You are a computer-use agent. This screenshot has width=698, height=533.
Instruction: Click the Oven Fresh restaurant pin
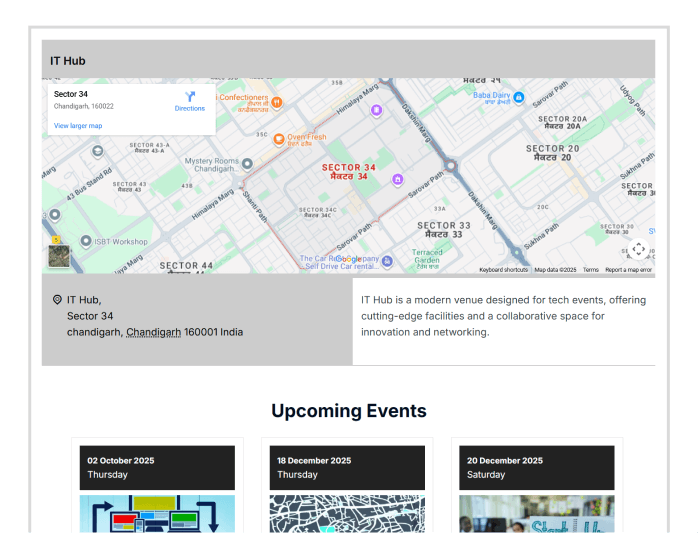click(278, 138)
